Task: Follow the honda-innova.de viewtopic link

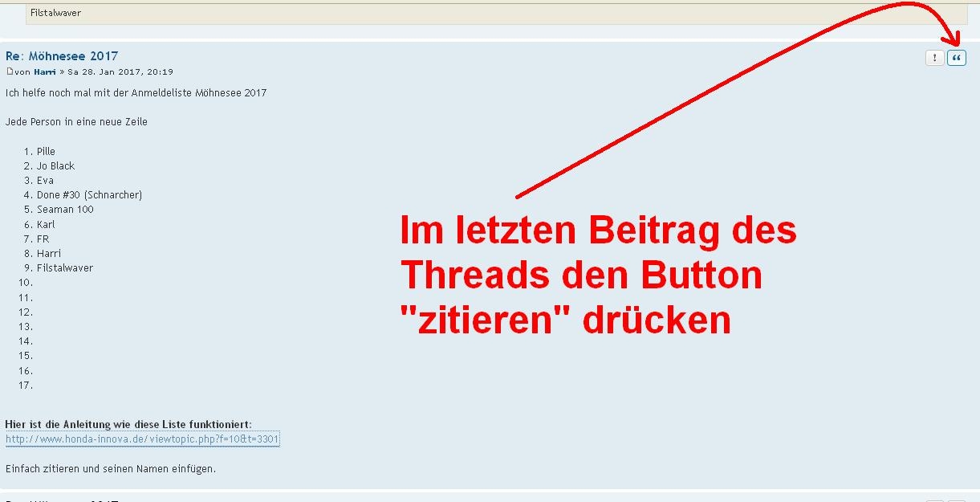Action: tap(142, 439)
